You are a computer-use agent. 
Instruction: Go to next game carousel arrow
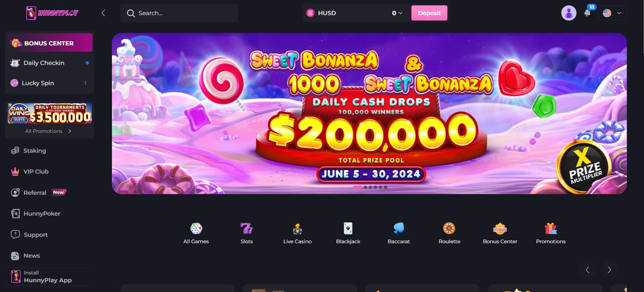click(x=609, y=270)
